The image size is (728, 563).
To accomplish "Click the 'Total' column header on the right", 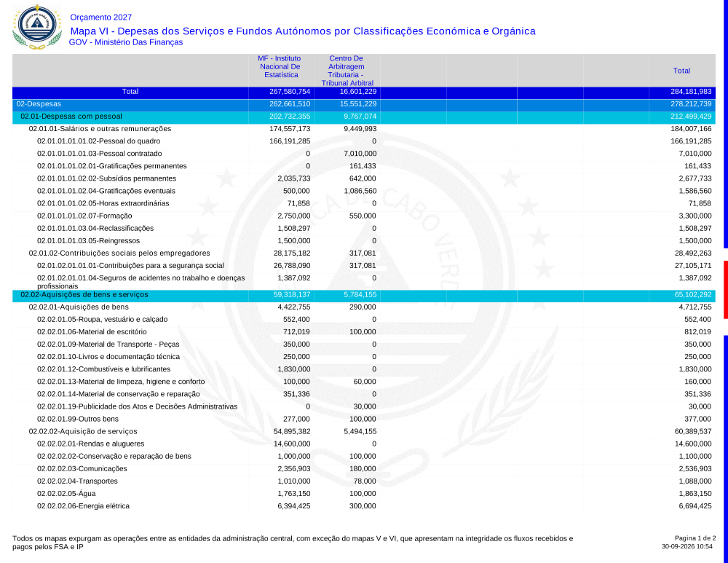I will pos(681,71).
